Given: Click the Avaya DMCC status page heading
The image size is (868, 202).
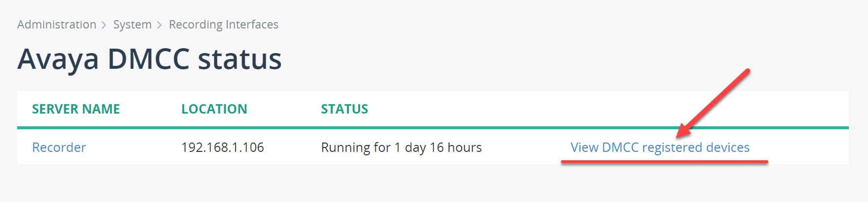Looking at the screenshot, I should click(149, 59).
